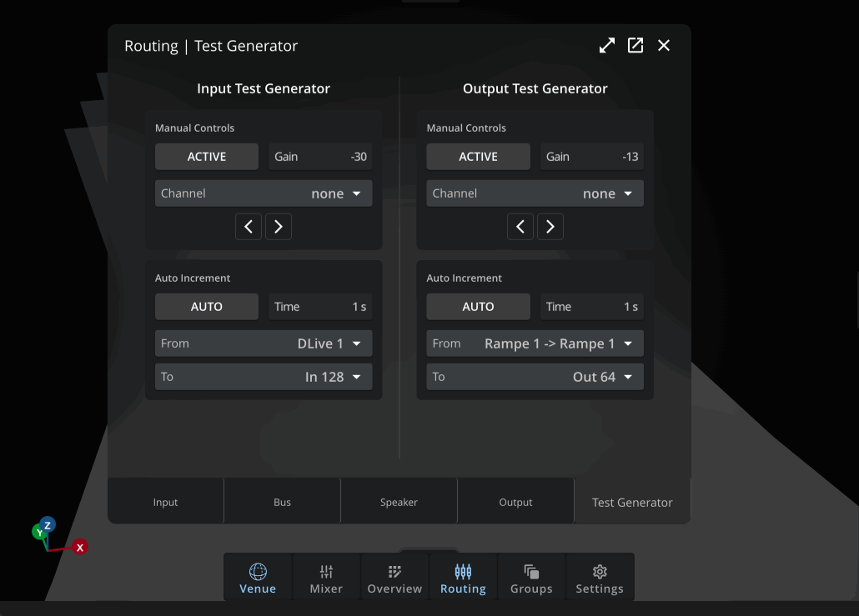Screen dimensions: 859x616
Task: Open the To dropdown showing Out 64
Action: tap(535, 377)
